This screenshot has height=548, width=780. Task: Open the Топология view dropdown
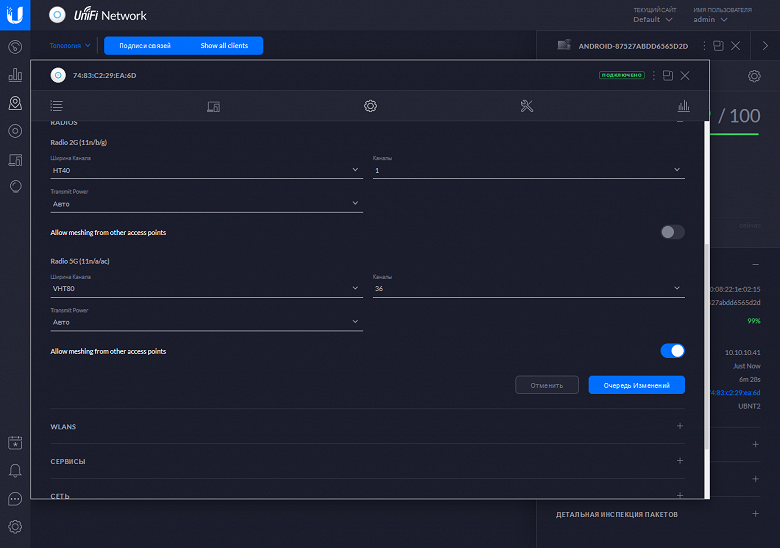[70, 45]
